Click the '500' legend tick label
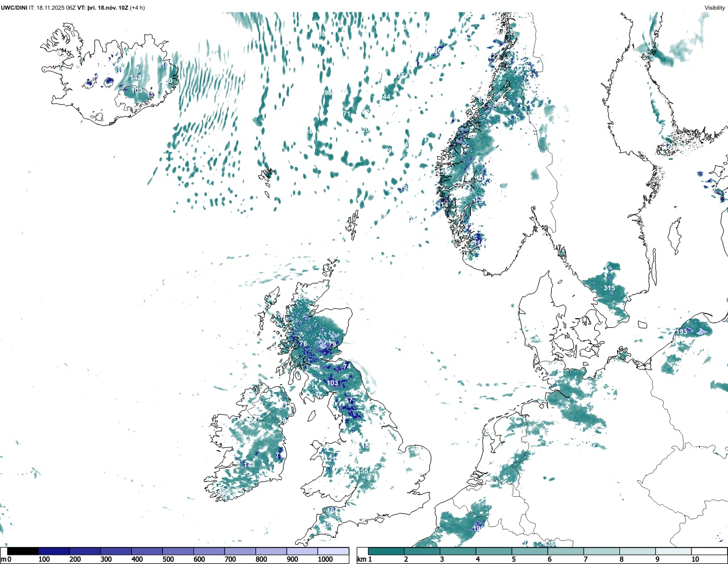The height and width of the screenshot is (564, 728). point(168,559)
